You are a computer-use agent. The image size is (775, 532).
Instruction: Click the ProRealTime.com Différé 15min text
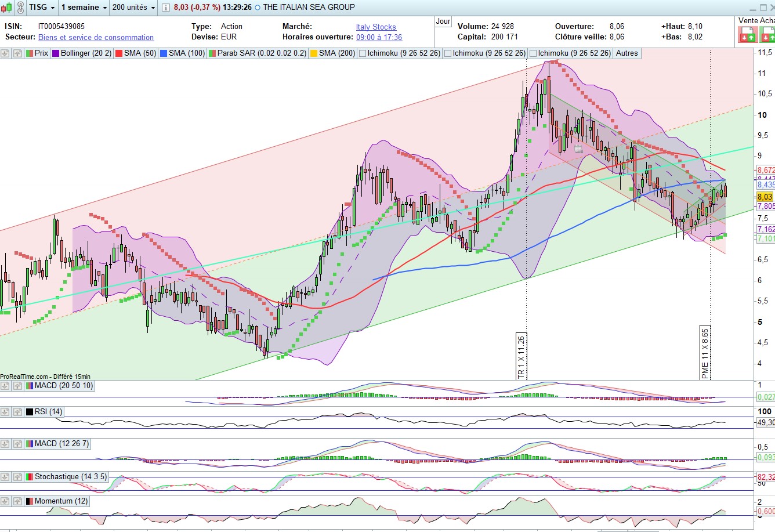coord(45,377)
